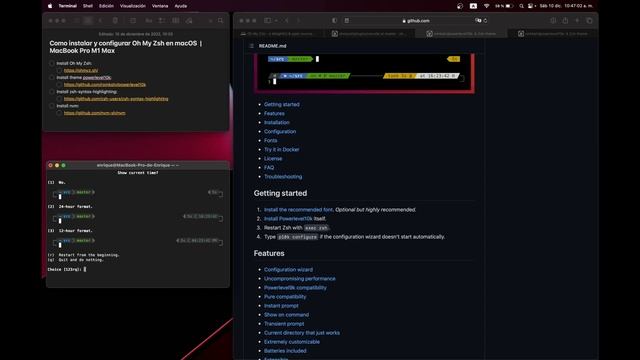The height and width of the screenshot is (360, 640).
Task: Check the nvm GitHub link item
Action: [x=60, y=113]
